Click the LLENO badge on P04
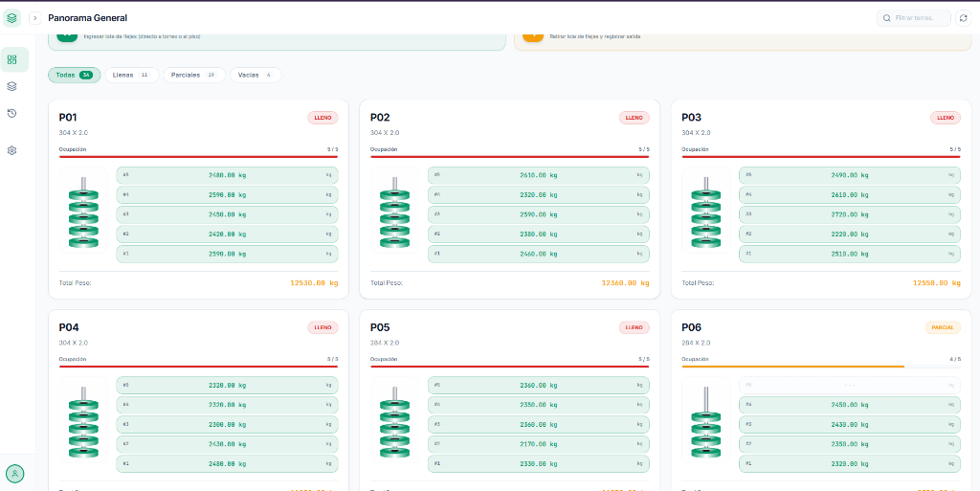Viewport: 980px width, 491px height. [323, 327]
